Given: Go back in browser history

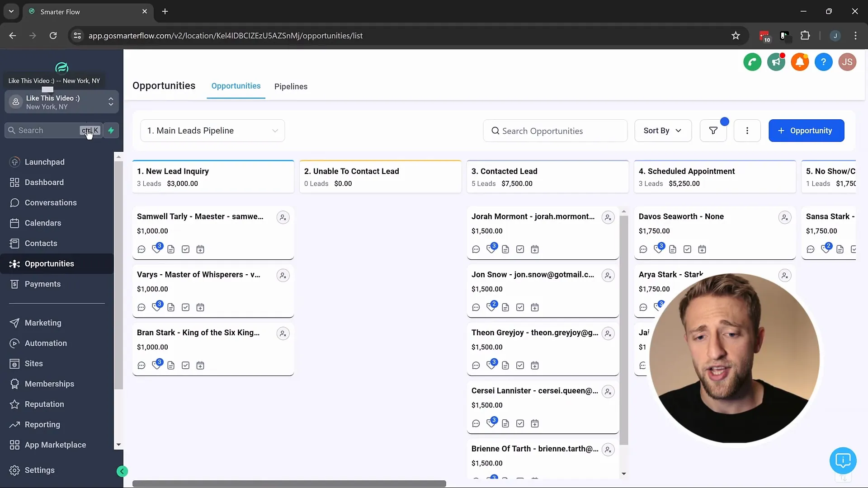Looking at the screenshot, I should [x=13, y=36].
